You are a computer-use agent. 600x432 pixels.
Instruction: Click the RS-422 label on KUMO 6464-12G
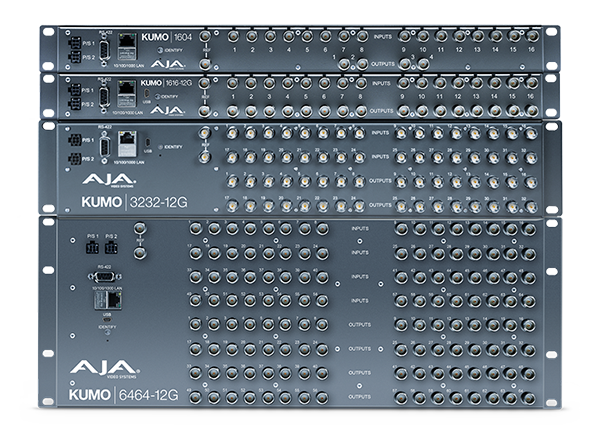(104, 267)
